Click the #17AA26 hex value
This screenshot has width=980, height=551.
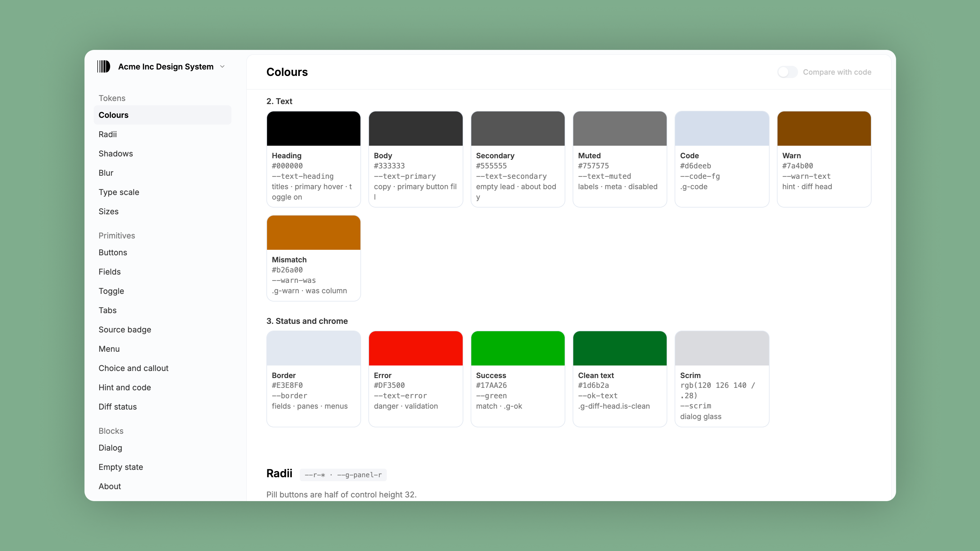click(491, 385)
